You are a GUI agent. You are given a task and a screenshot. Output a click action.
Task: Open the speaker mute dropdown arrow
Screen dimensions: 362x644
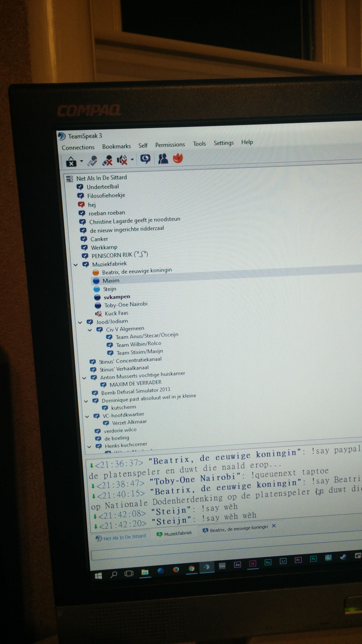point(132,159)
